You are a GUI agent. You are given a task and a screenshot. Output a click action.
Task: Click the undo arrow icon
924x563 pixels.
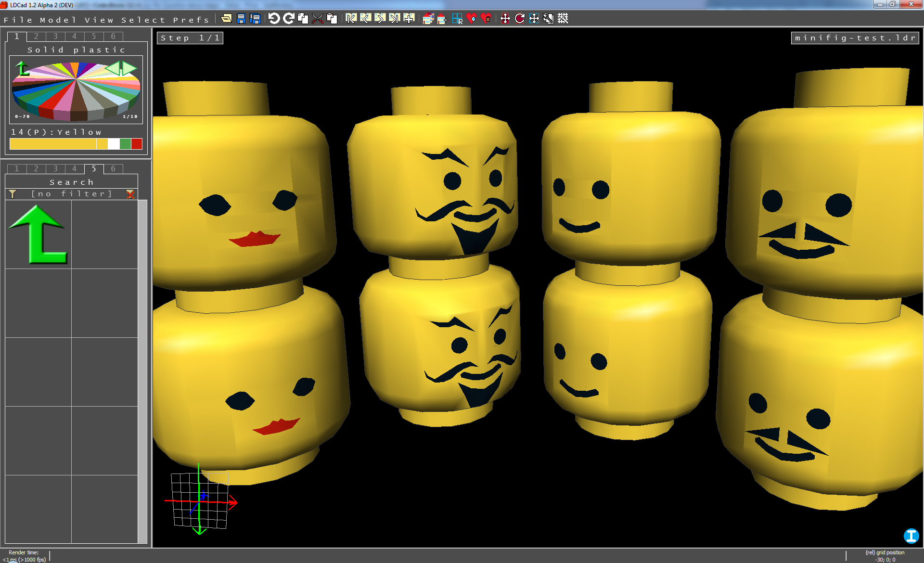coord(274,18)
